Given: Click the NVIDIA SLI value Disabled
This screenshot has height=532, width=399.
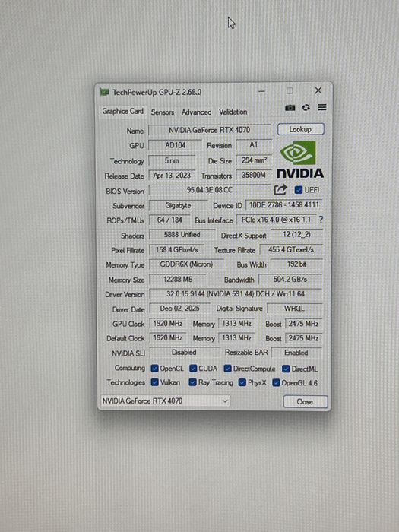Looking at the screenshot, I should 184,353.
